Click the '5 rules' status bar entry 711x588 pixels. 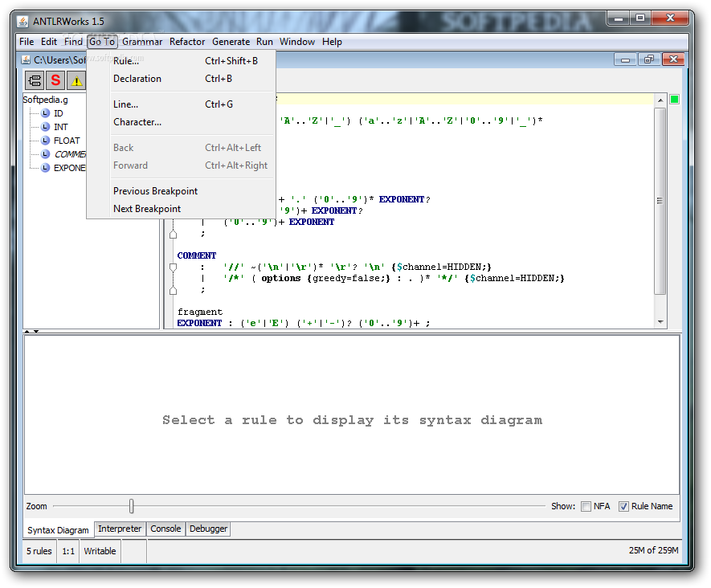(x=39, y=551)
